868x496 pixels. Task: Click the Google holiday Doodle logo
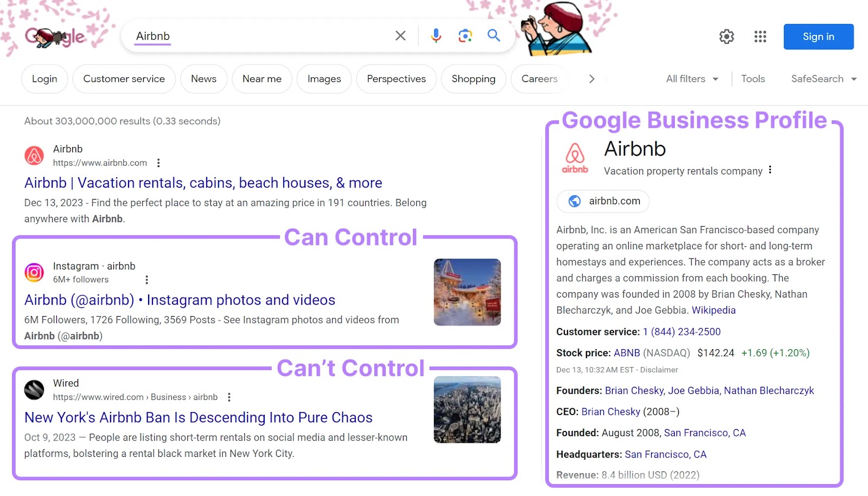click(x=54, y=36)
